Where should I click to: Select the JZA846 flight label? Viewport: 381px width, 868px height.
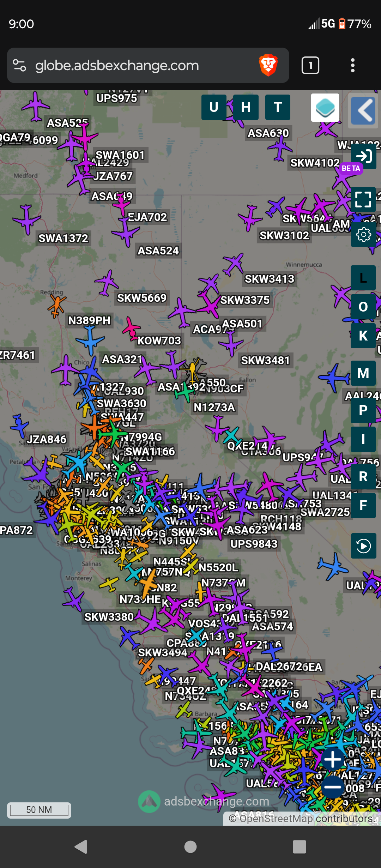[47, 439]
